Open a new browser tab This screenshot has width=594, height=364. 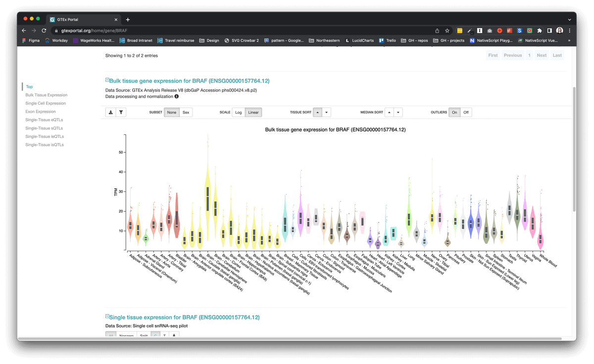pyautogui.click(x=128, y=19)
